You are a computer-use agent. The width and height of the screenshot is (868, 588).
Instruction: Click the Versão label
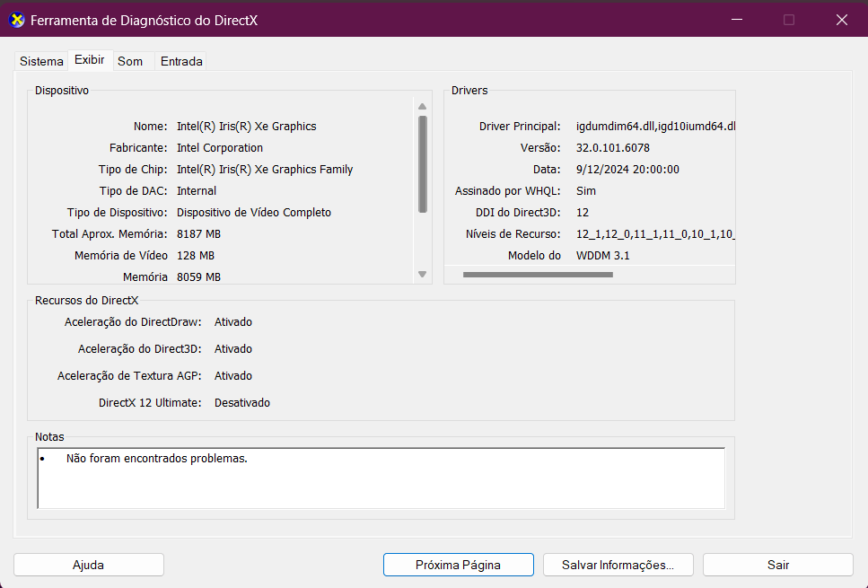pyautogui.click(x=540, y=148)
